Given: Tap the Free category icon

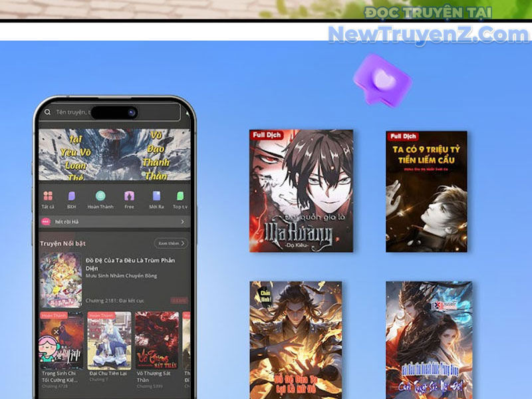Looking at the screenshot, I should (129, 196).
